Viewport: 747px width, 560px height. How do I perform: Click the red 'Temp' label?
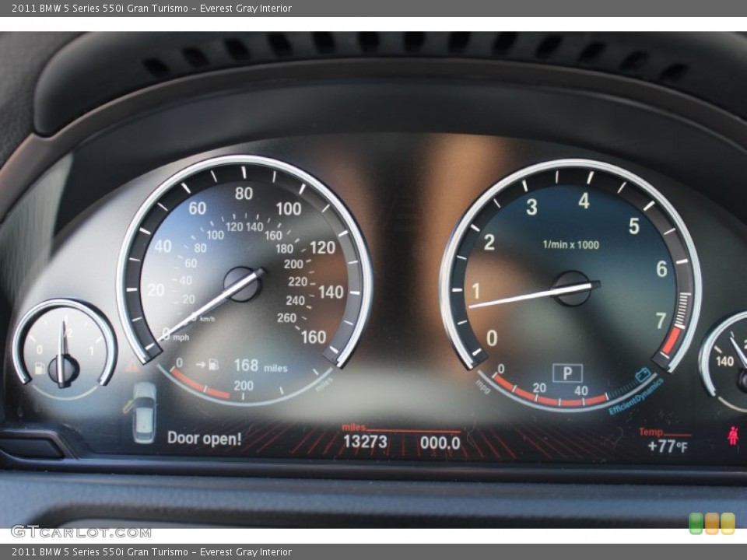coord(651,432)
